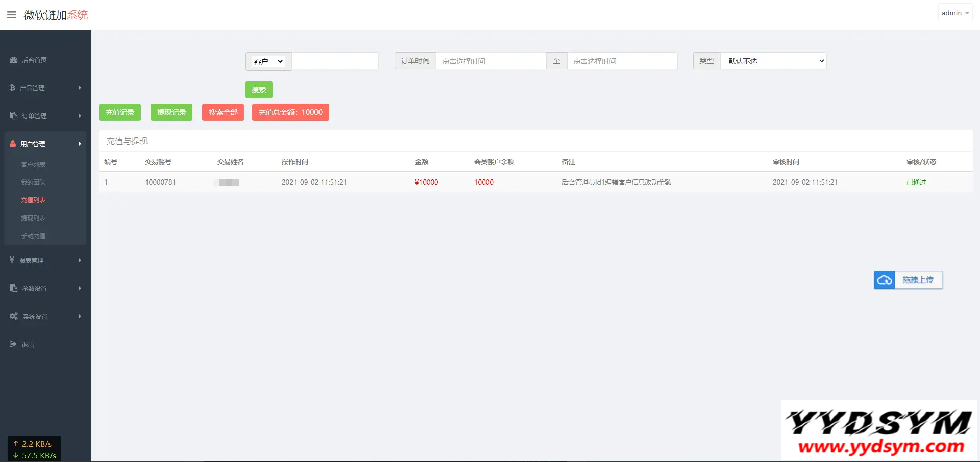Click the dashboard icon for 后台首页
This screenshot has height=462, width=980.
tap(13, 60)
